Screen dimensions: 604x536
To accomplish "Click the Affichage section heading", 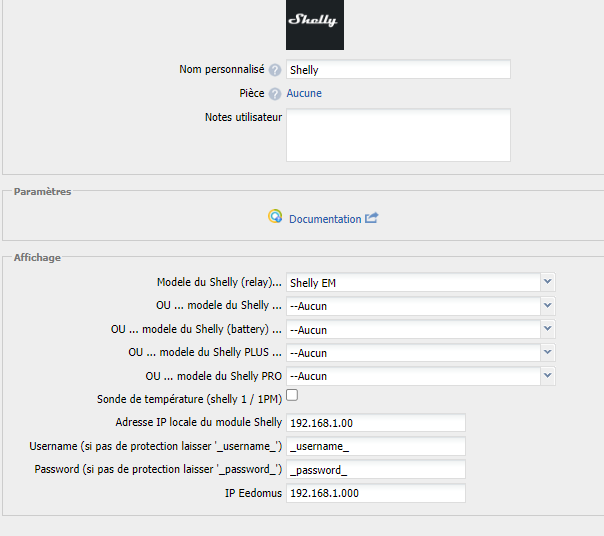I will (37, 257).
